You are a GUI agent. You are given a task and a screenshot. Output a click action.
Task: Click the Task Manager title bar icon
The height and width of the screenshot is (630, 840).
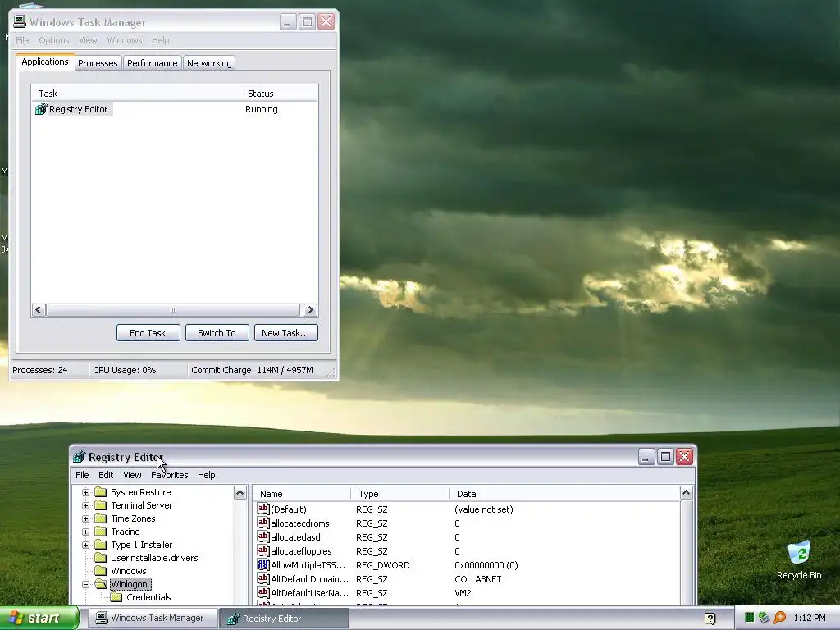click(x=20, y=21)
